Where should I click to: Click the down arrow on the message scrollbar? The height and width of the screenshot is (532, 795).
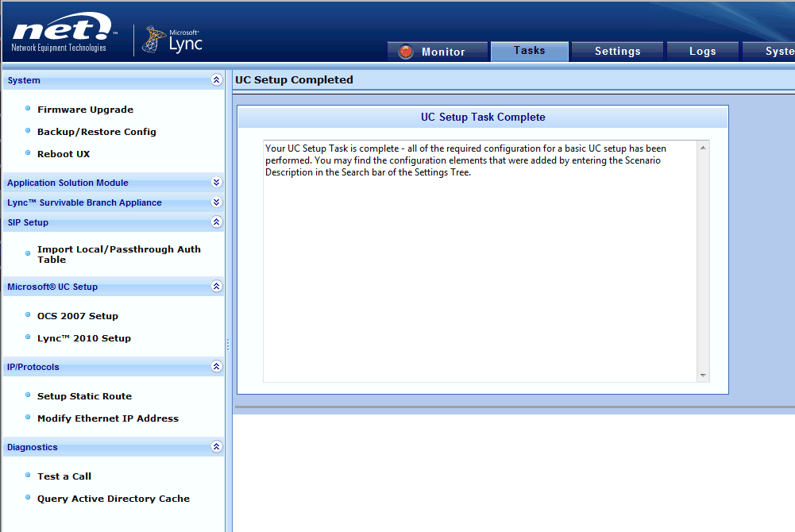[702, 376]
